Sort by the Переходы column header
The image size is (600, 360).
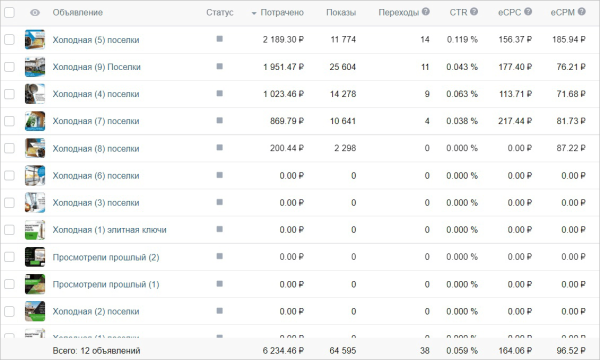pos(399,13)
